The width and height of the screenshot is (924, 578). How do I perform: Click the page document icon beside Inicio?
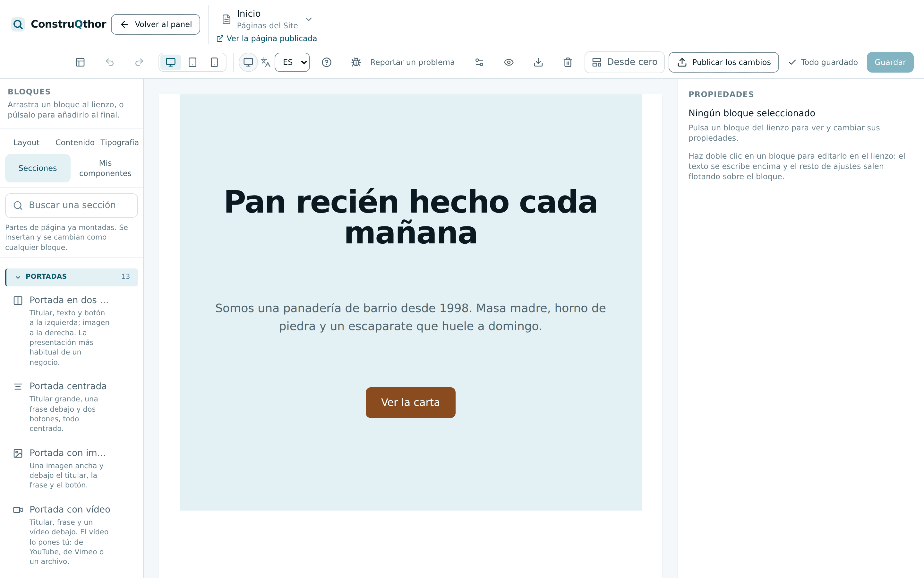(227, 19)
